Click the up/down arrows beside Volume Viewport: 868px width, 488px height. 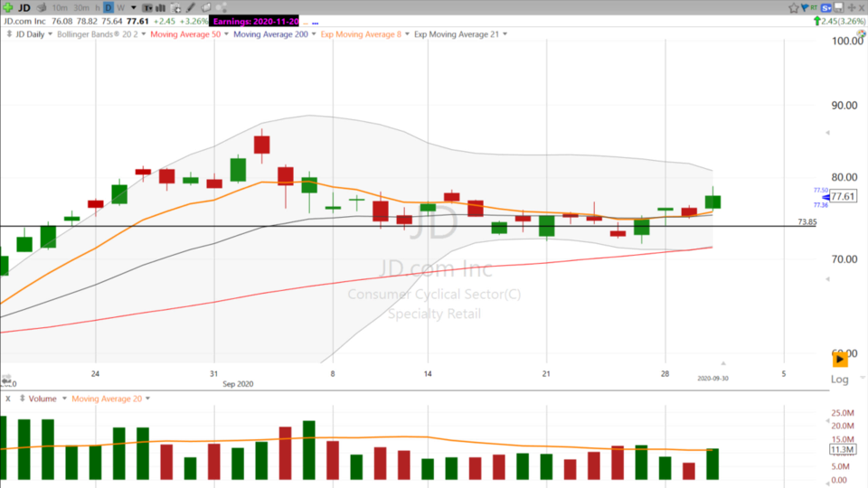(22, 399)
